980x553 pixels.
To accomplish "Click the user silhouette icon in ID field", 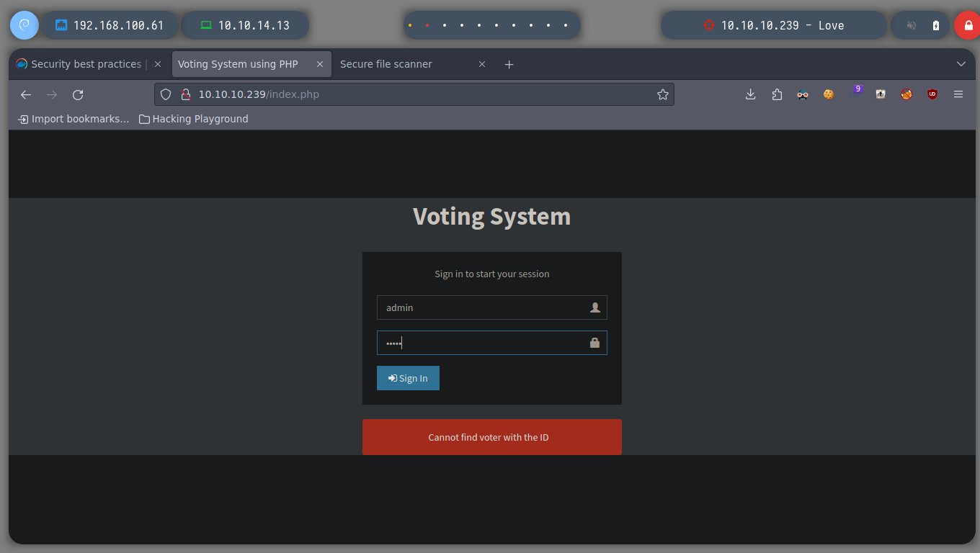I will coord(594,307).
